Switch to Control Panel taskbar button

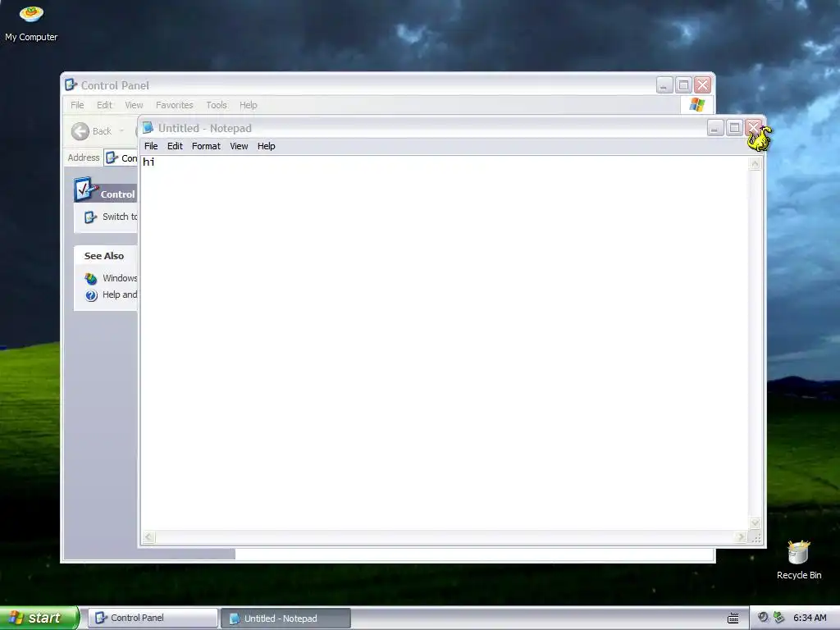coord(153,618)
